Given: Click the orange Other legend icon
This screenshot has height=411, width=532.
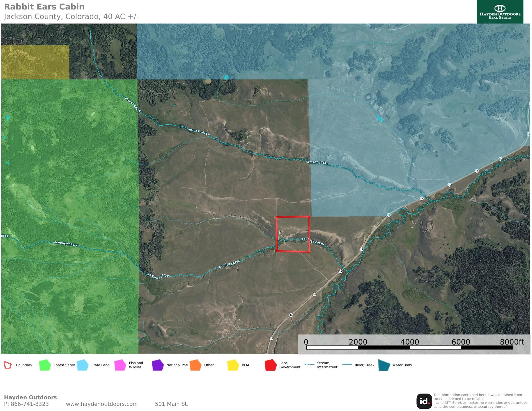Looking at the screenshot, I should 196,365.
